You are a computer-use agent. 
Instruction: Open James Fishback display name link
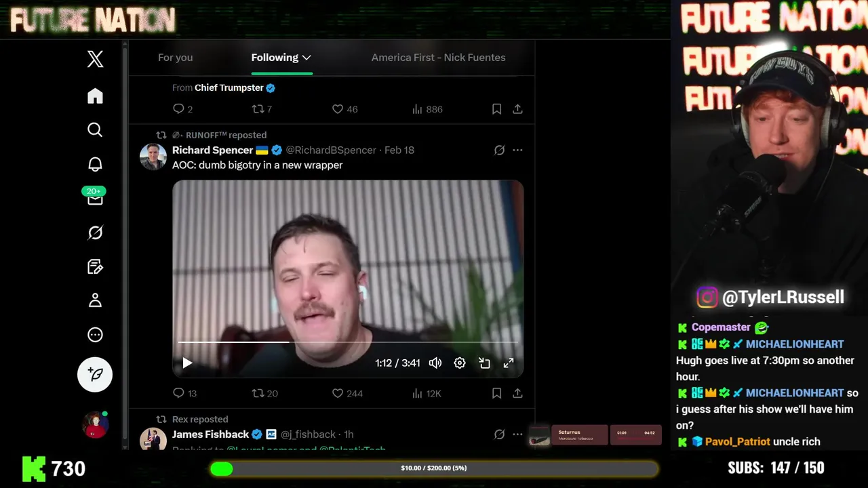[x=210, y=434]
